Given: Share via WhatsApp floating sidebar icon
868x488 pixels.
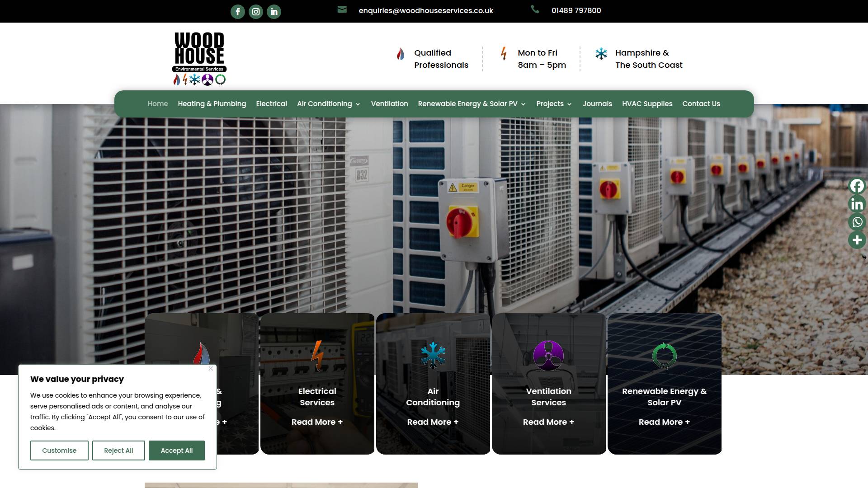Looking at the screenshot, I should pyautogui.click(x=857, y=222).
